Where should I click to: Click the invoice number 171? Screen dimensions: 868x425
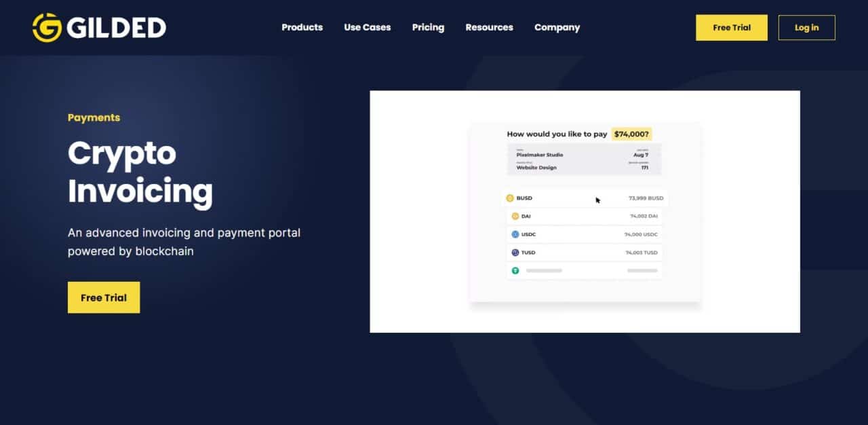(645, 167)
